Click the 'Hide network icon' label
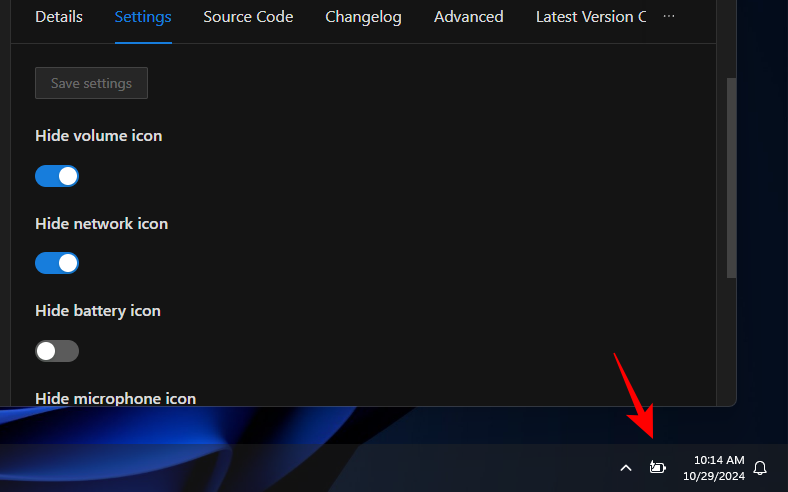 coord(101,224)
